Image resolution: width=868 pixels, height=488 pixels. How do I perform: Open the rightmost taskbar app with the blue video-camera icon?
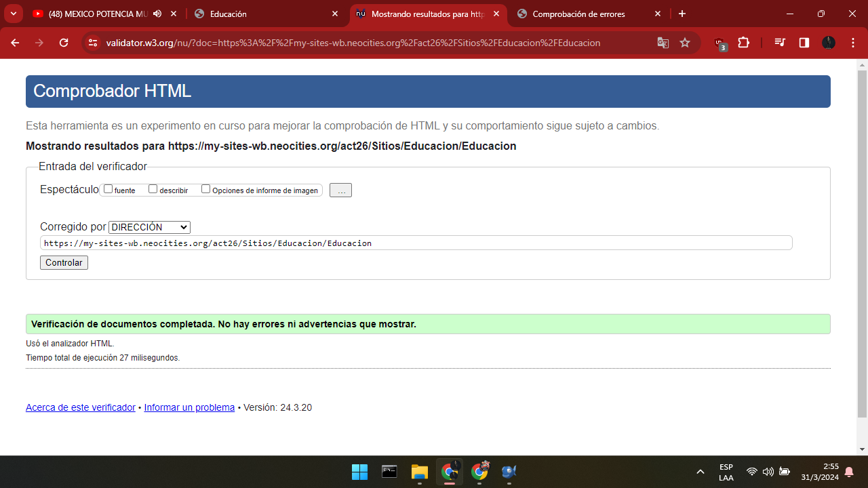click(509, 472)
